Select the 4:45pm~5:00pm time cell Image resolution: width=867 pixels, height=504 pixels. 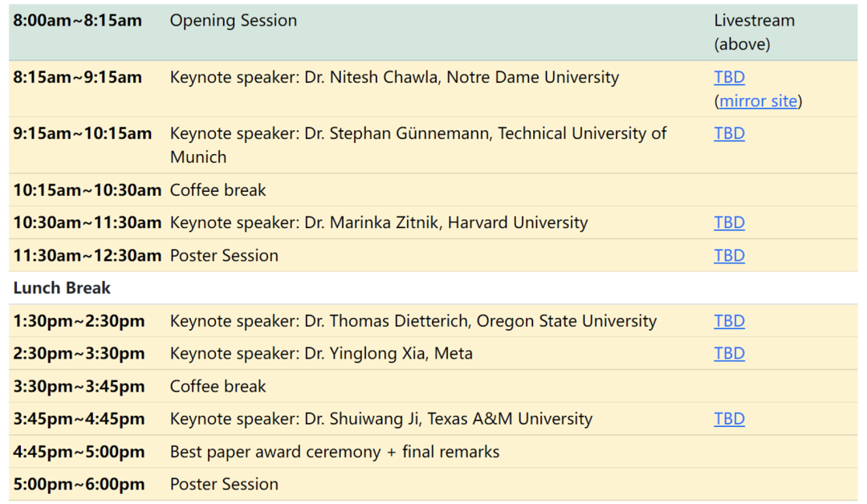click(x=79, y=453)
